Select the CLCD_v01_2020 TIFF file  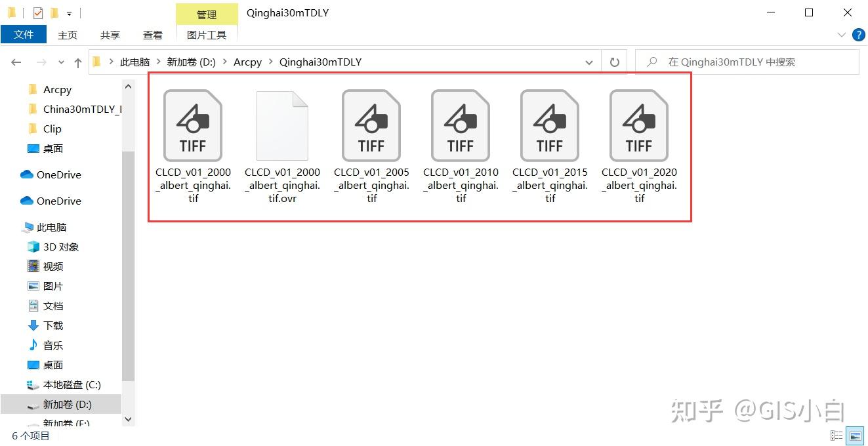638,125
